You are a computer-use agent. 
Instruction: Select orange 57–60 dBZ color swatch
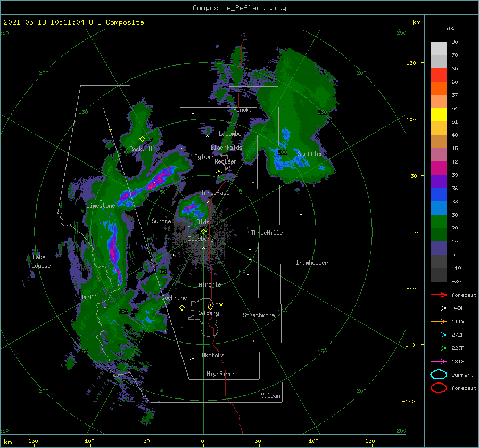coord(439,88)
